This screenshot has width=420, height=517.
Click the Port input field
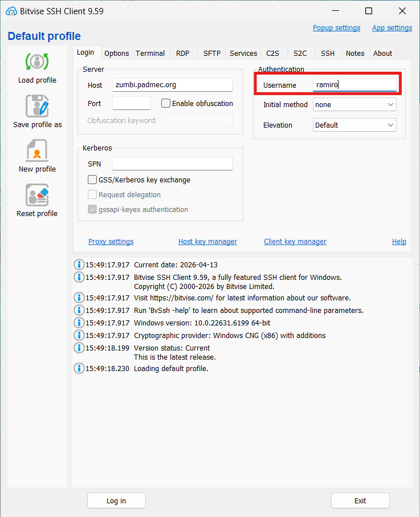tap(132, 103)
